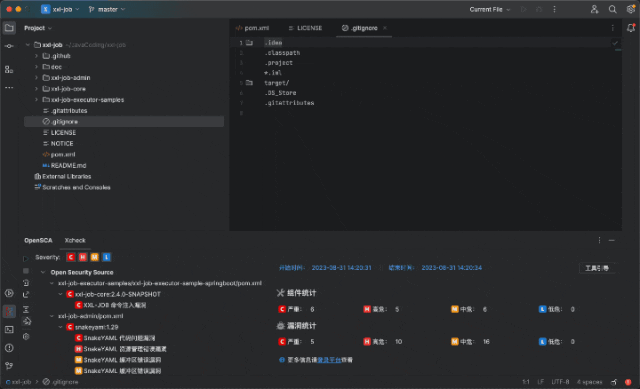Start the OpenSCA scan run icon
This screenshot has width=640, height=389.
[26, 258]
